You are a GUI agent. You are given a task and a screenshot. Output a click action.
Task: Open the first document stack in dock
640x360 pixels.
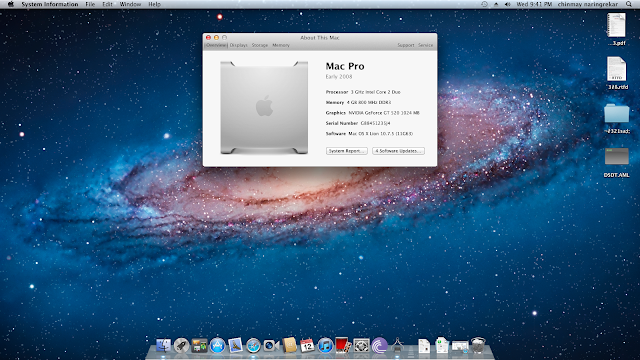424,346
